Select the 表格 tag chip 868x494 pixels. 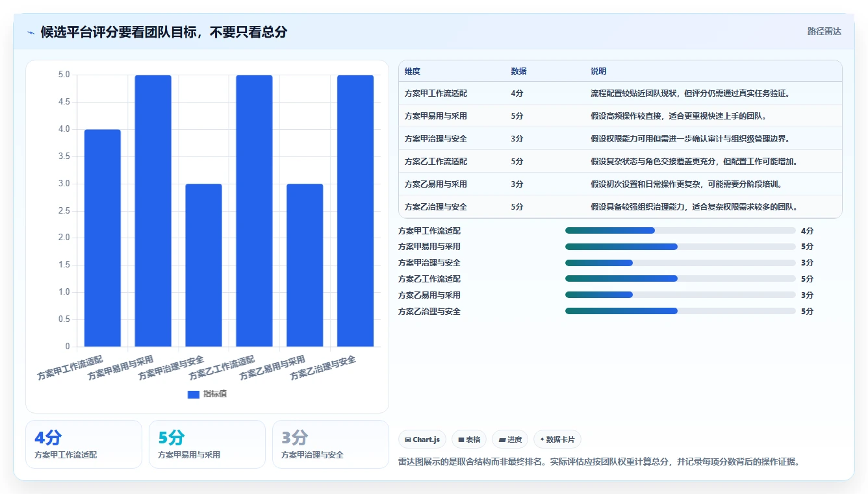469,439
